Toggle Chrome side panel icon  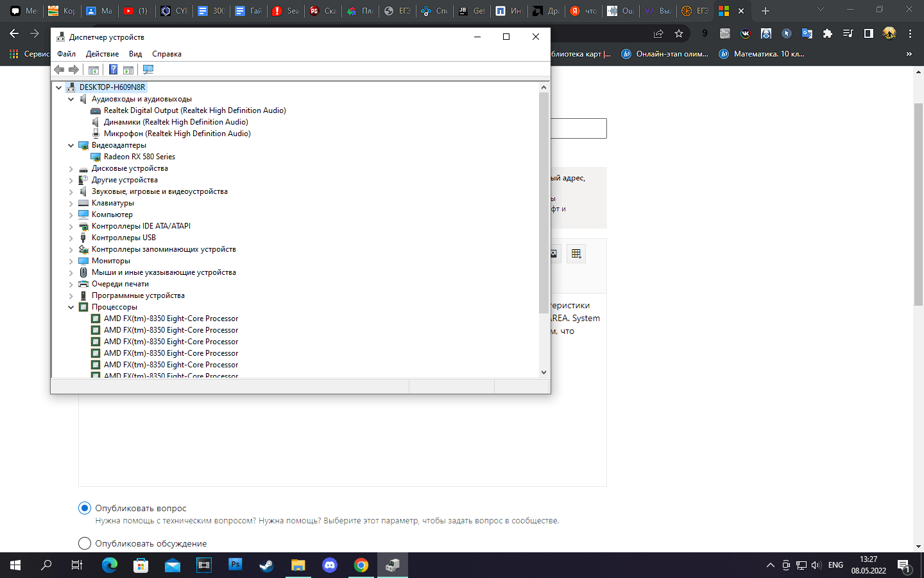tap(869, 33)
